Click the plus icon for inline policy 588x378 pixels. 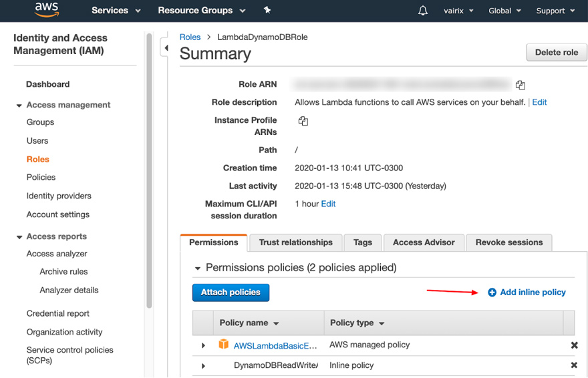coord(492,293)
